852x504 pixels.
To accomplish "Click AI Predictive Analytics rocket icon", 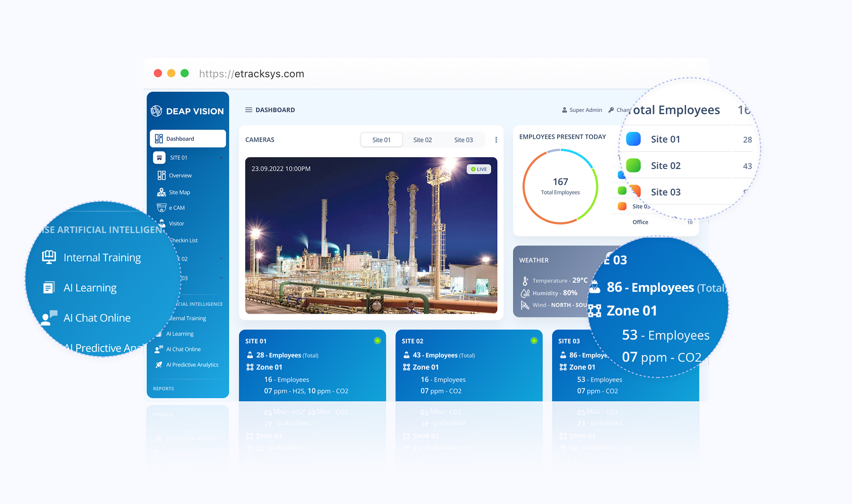I will click(159, 365).
